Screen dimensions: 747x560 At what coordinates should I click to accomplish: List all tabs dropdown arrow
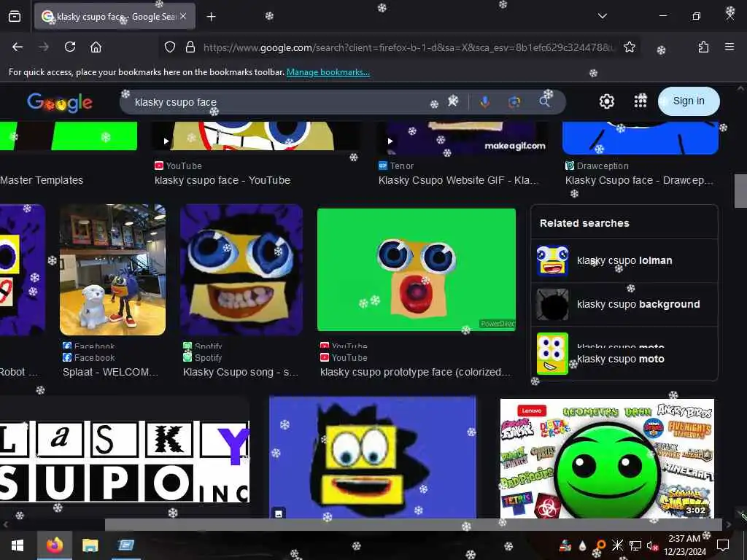tap(602, 16)
